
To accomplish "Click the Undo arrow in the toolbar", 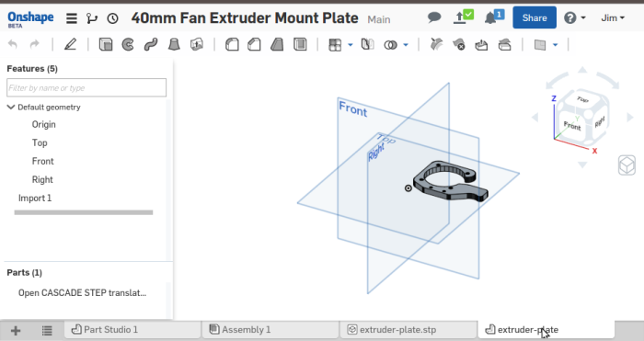I will [13, 44].
